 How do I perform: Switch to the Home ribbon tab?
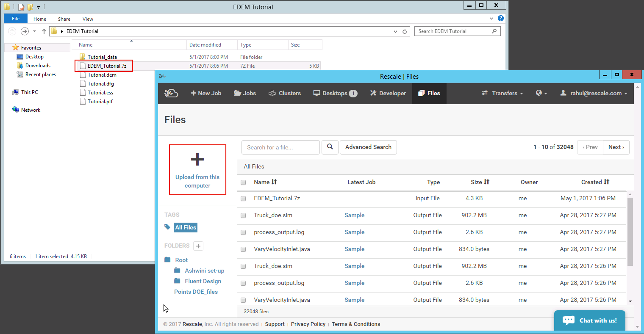(40, 19)
